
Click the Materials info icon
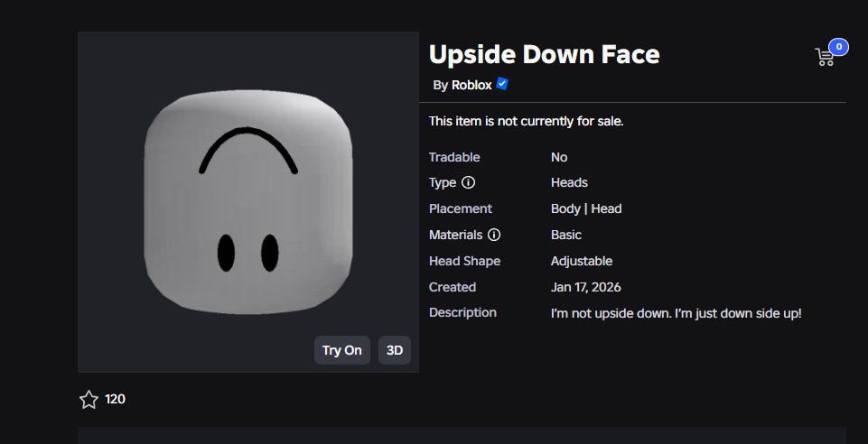(x=494, y=235)
